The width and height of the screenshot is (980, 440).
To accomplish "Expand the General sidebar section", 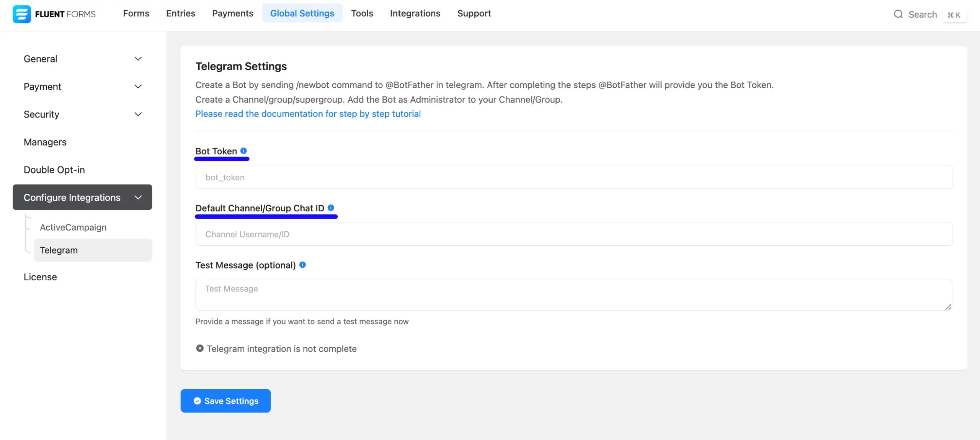I will tap(82, 59).
